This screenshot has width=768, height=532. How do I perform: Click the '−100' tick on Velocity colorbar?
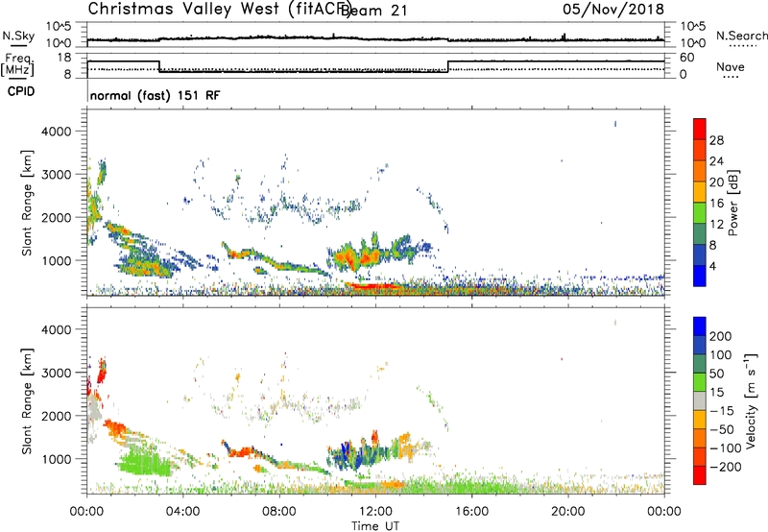[726, 448]
